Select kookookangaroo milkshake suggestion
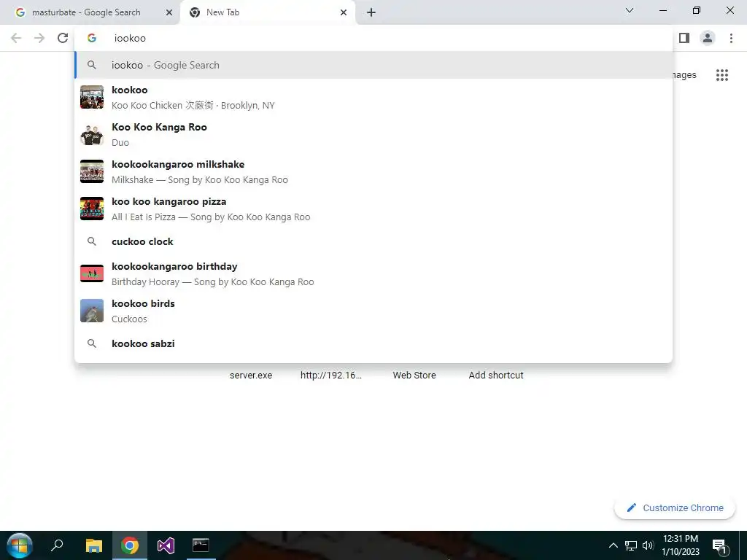The width and height of the screenshot is (747, 560). pyautogui.click(x=373, y=171)
